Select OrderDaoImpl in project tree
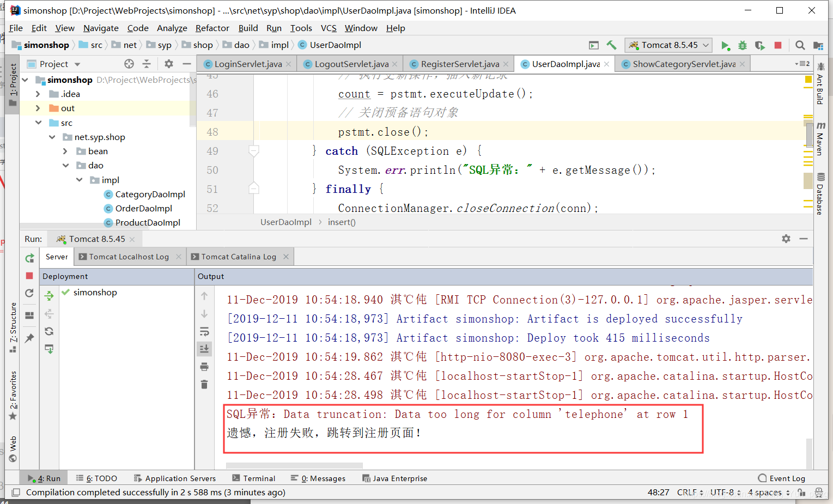This screenshot has height=504, width=833. pos(144,209)
